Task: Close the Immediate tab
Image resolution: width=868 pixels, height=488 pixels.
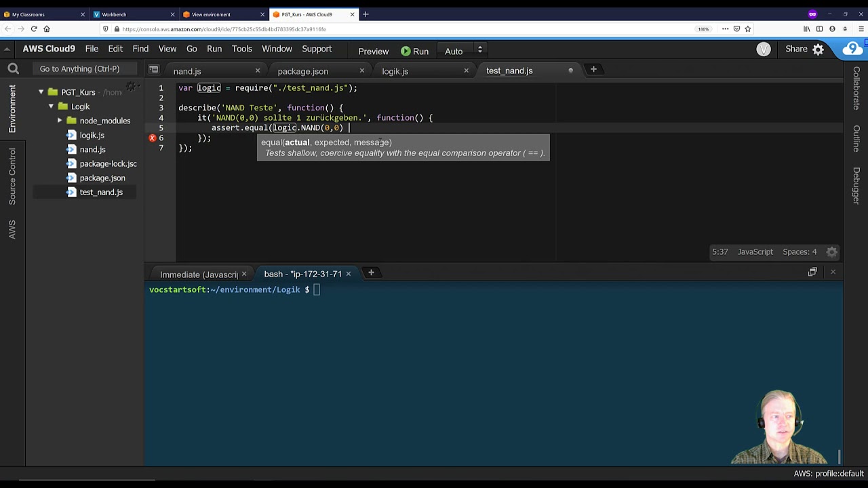Action: pyautogui.click(x=244, y=274)
